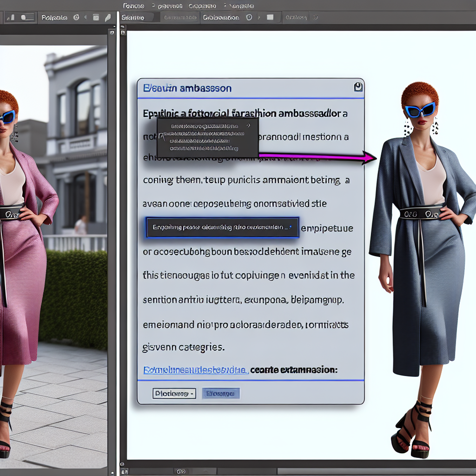Expand the outlined dropdown at dialog bottom left
The image size is (476, 476).
(x=174, y=393)
